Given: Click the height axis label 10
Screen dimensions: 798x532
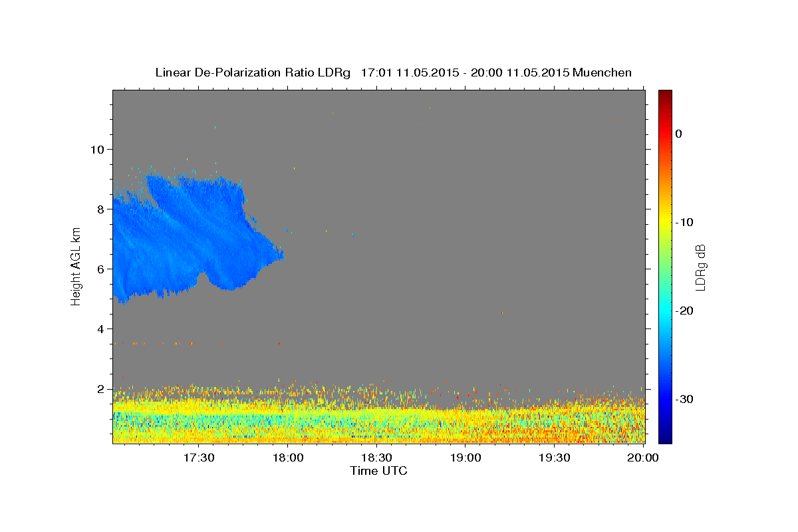Looking at the screenshot, I should click(96, 149).
